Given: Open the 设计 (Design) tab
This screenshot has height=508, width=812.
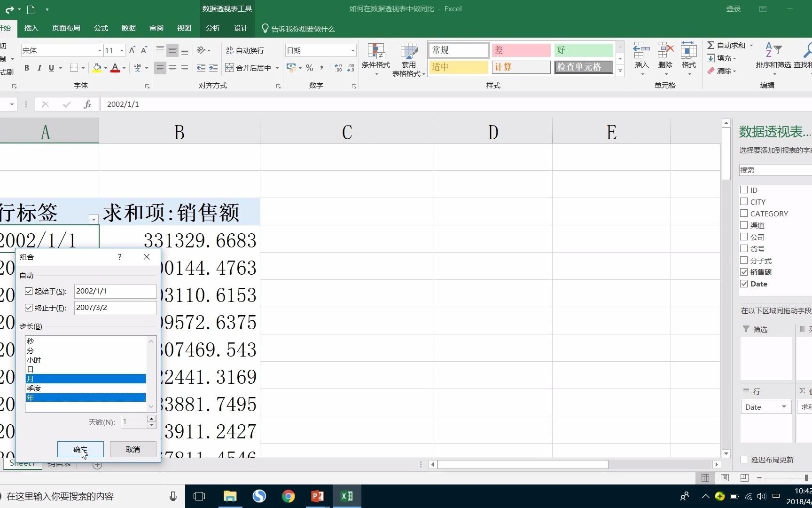Looking at the screenshot, I should tap(241, 28).
